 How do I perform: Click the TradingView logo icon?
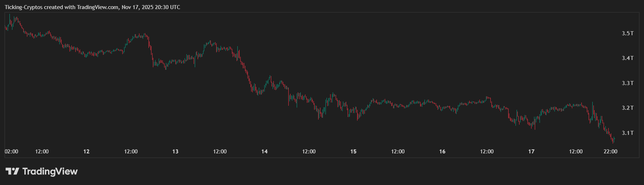tap(12, 171)
